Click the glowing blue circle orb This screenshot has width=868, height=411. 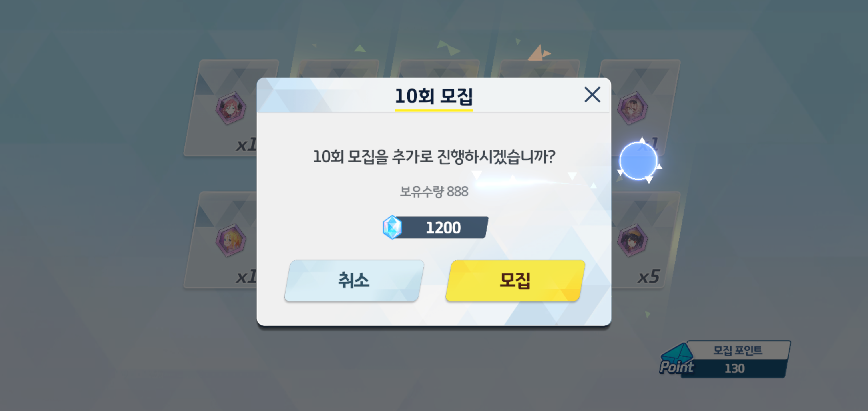tap(638, 161)
